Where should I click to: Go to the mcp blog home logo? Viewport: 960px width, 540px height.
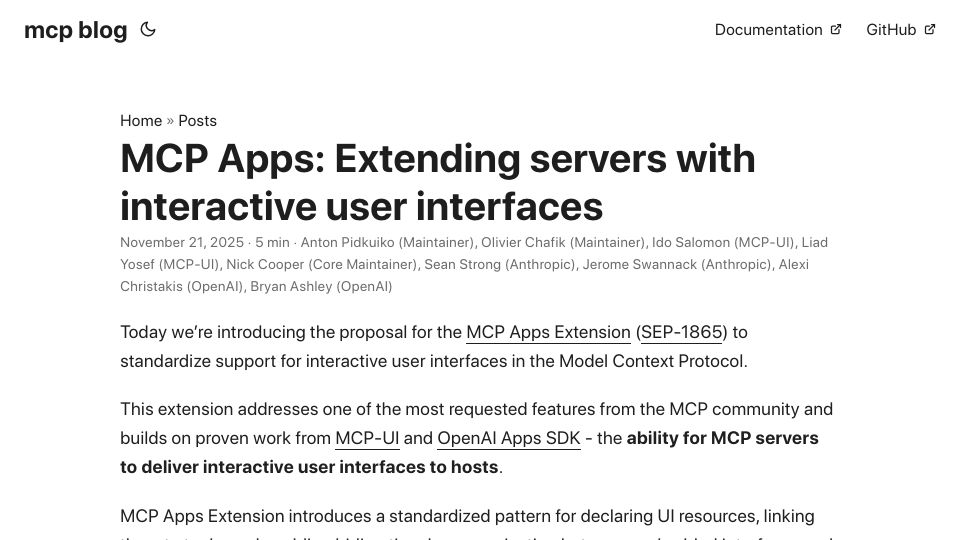[76, 30]
